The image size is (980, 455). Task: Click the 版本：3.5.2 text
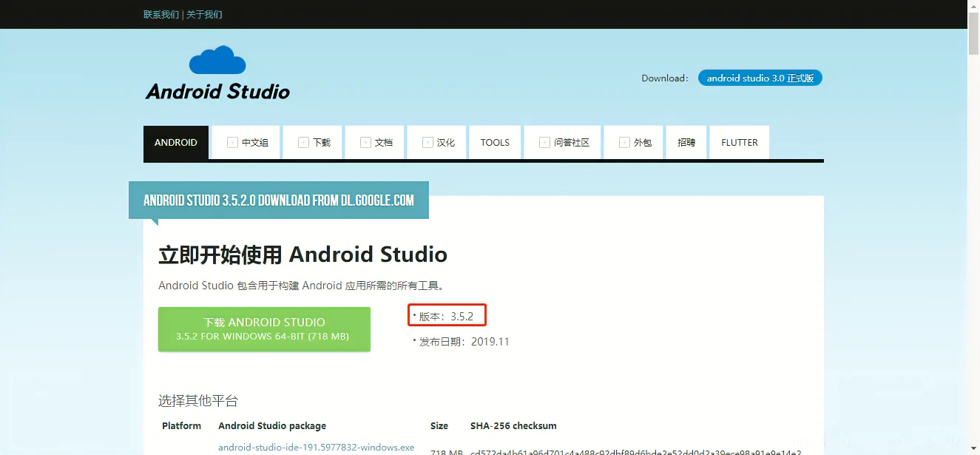[447, 316]
